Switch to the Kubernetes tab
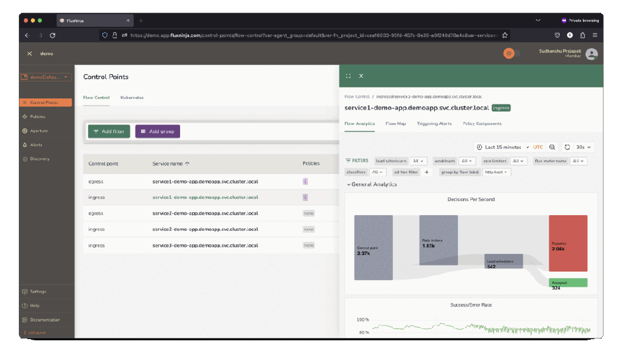623x364 pixels. click(132, 97)
